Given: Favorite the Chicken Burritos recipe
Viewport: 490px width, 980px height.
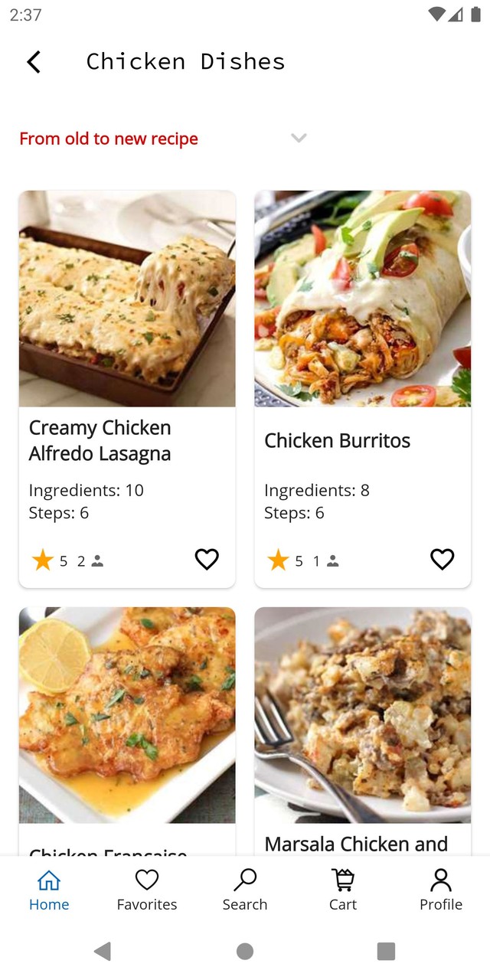Looking at the screenshot, I should tap(442, 559).
